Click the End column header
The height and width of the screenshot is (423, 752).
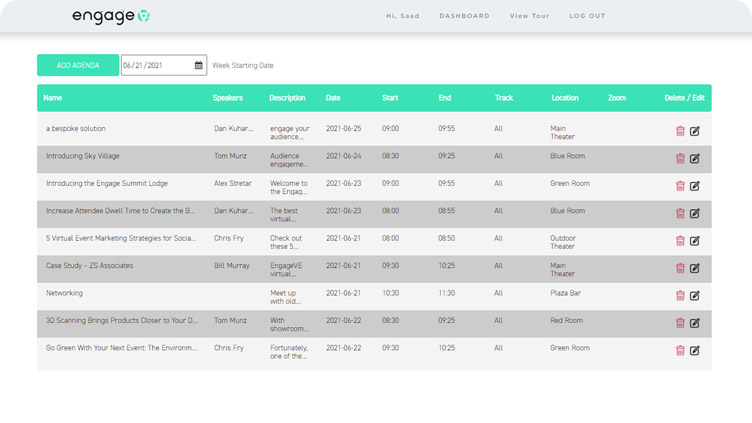tap(445, 98)
